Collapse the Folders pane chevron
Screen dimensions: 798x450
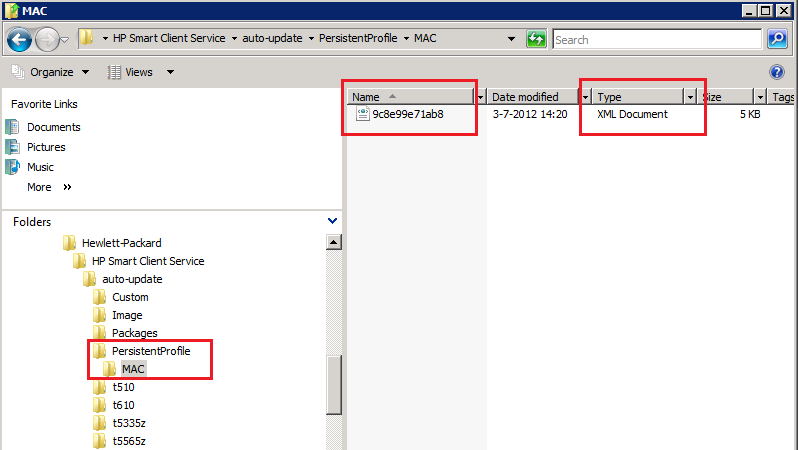click(332, 221)
